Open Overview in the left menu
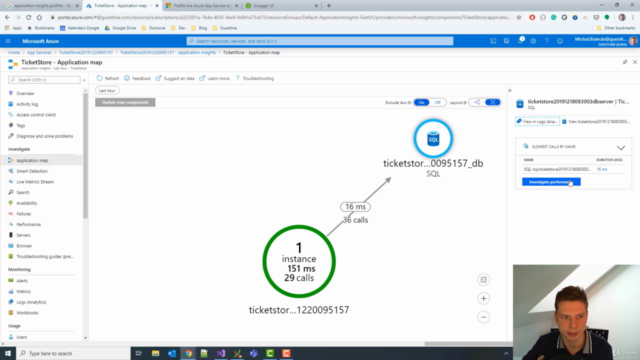640x360 pixels. pyautogui.click(x=25, y=93)
